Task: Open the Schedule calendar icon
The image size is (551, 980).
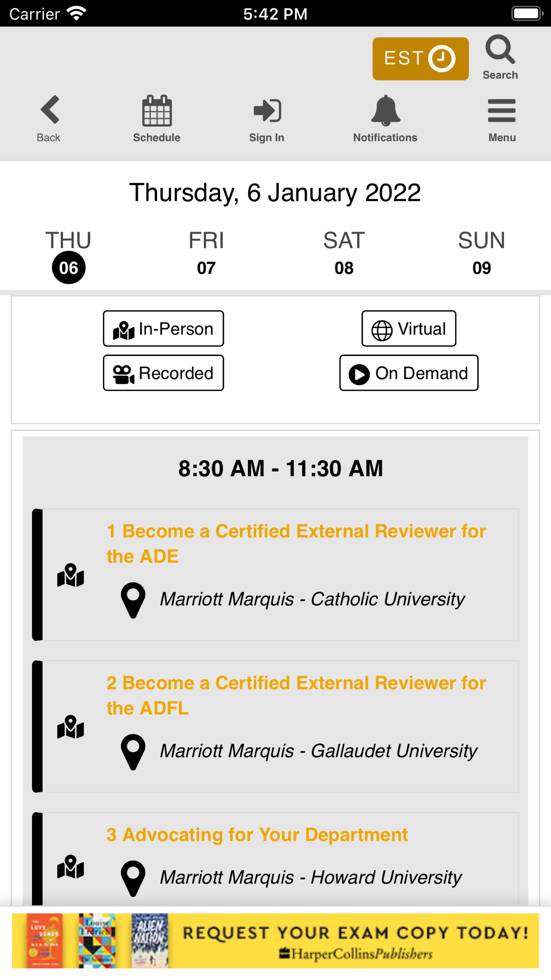Action: click(x=157, y=111)
